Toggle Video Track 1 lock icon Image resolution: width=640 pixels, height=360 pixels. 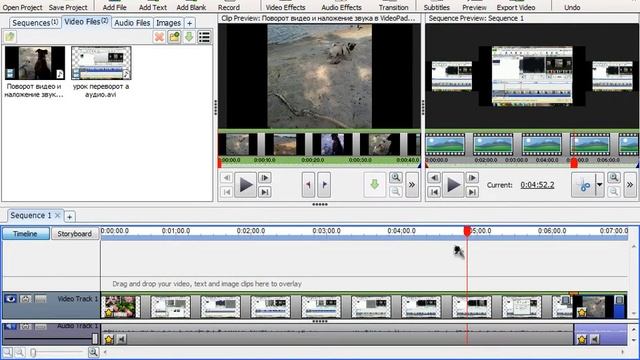tap(25, 299)
